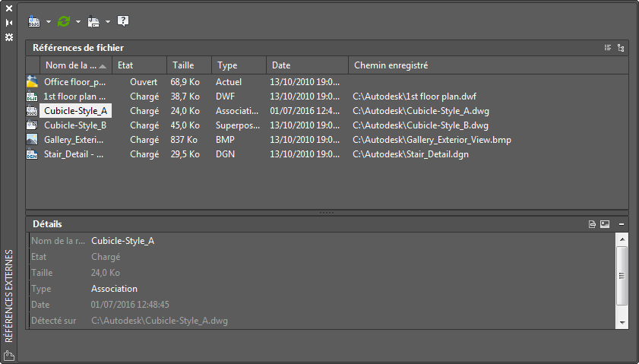Select the Gallery_Exterior BMP reference row
Image resolution: width=639 pixels, height=364 pixels.
pyautogui.click(x=74, y=140)
